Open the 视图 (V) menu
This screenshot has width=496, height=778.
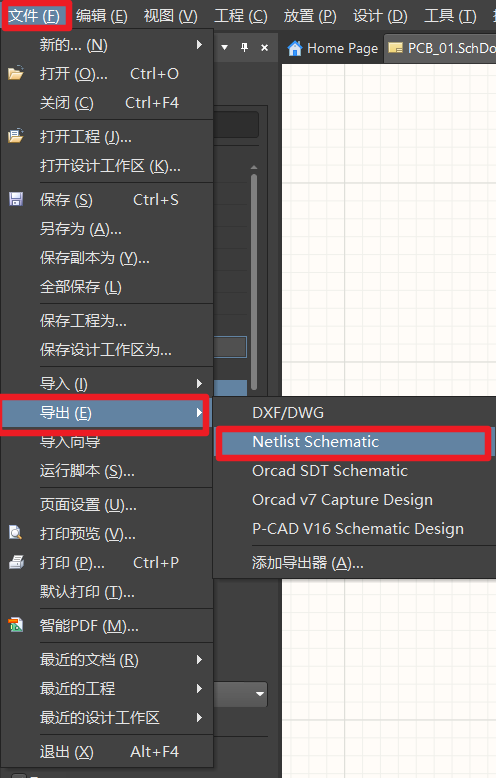click(170, 16)
